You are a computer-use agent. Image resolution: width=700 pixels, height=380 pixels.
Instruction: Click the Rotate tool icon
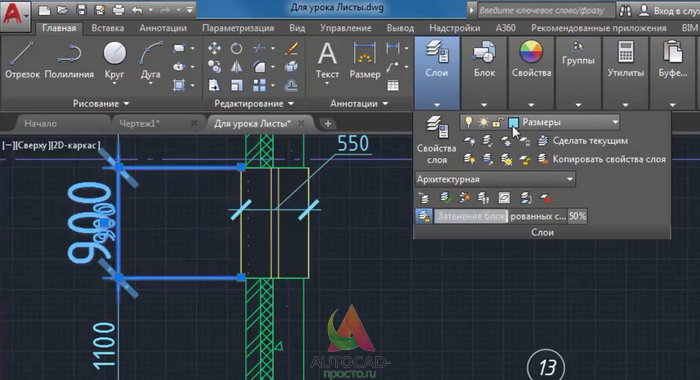click(x=236, y=48)
